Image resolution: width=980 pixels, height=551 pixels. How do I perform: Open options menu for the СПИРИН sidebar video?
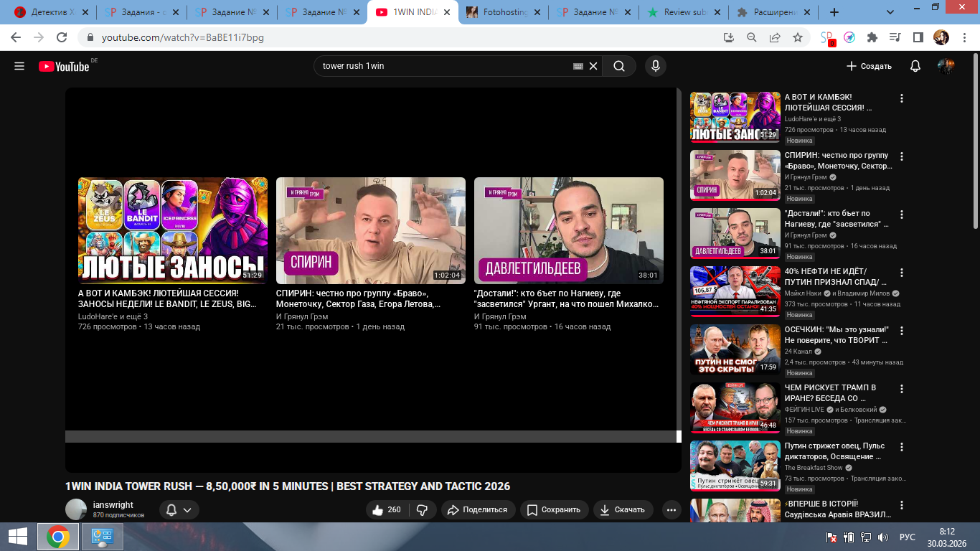[x=902, y=156]
